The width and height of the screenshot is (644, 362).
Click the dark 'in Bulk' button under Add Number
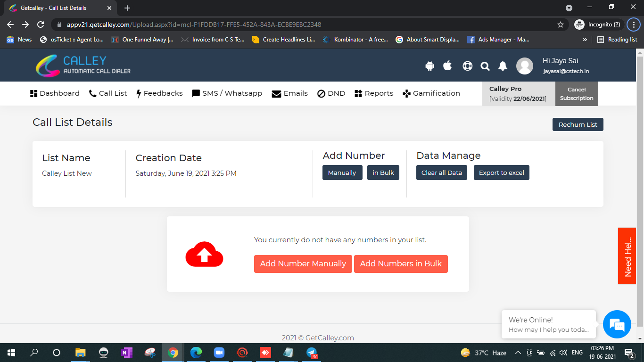(x=383, y=173)
